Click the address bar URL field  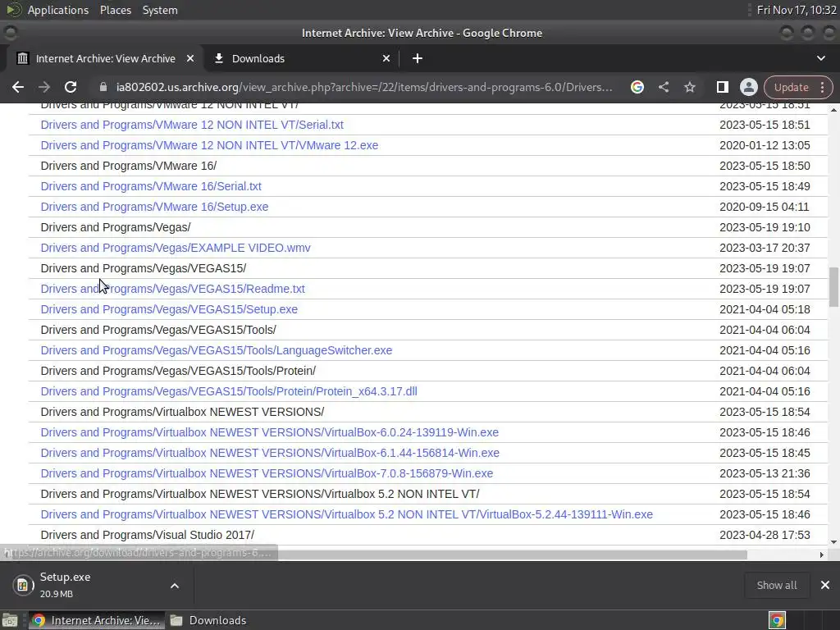pyautogui.click(x=364, y=87)
